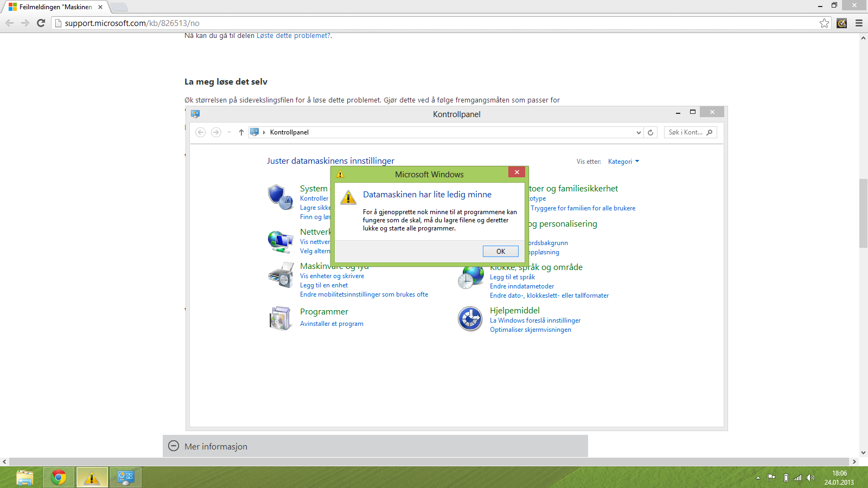Click the Nettverk globe icon
Image resolution: width=868 pixels, height=488 pixels.
[280, 241]
